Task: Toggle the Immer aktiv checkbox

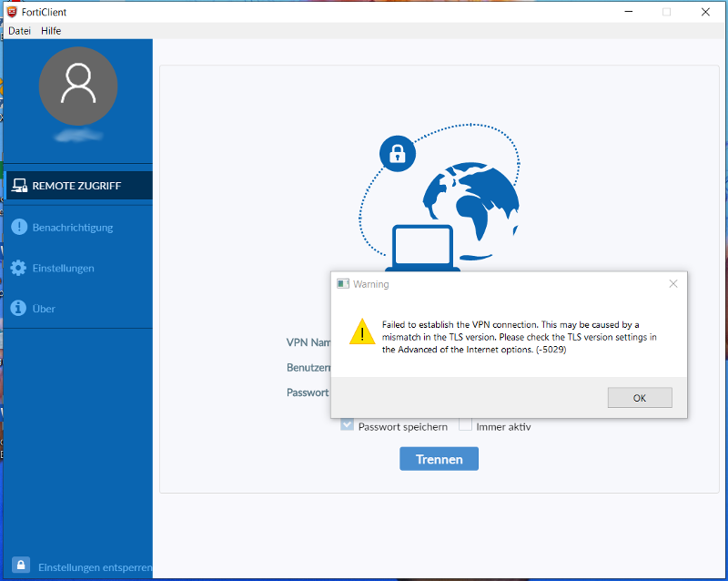Action: pos(465,425)
